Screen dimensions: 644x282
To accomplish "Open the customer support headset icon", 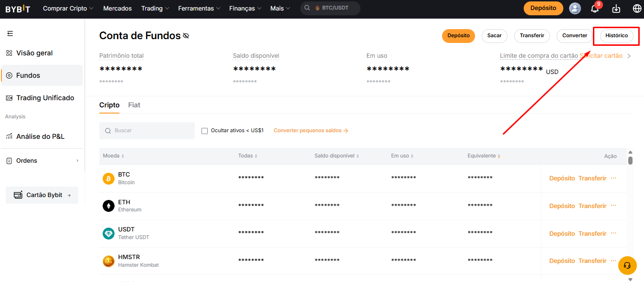I will (x=627, y=265).
